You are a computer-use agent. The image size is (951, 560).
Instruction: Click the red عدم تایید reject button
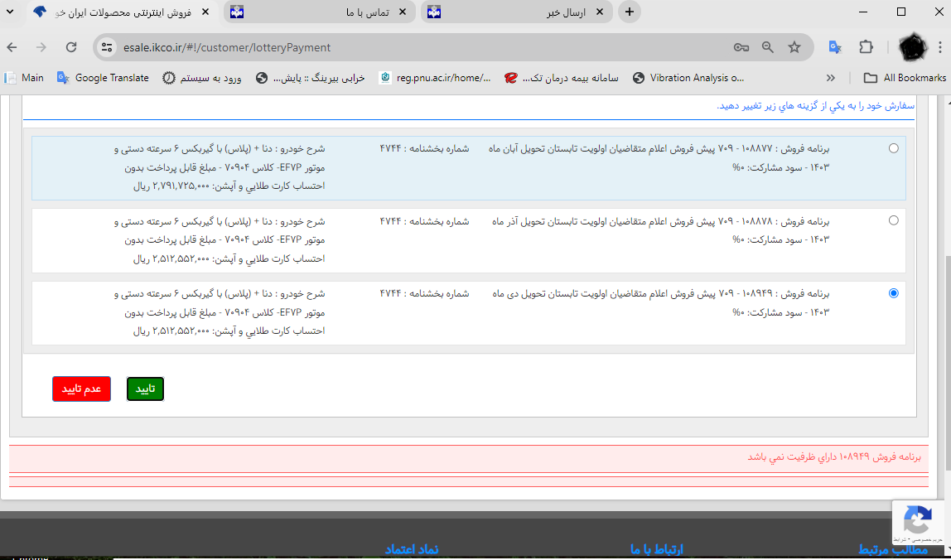(81, 389)
